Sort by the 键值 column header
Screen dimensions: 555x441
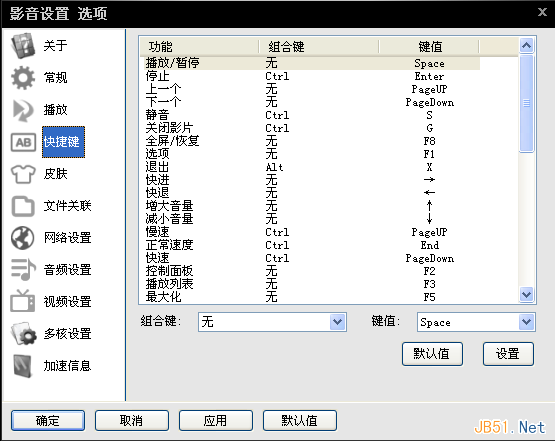[x=429, y=47]
